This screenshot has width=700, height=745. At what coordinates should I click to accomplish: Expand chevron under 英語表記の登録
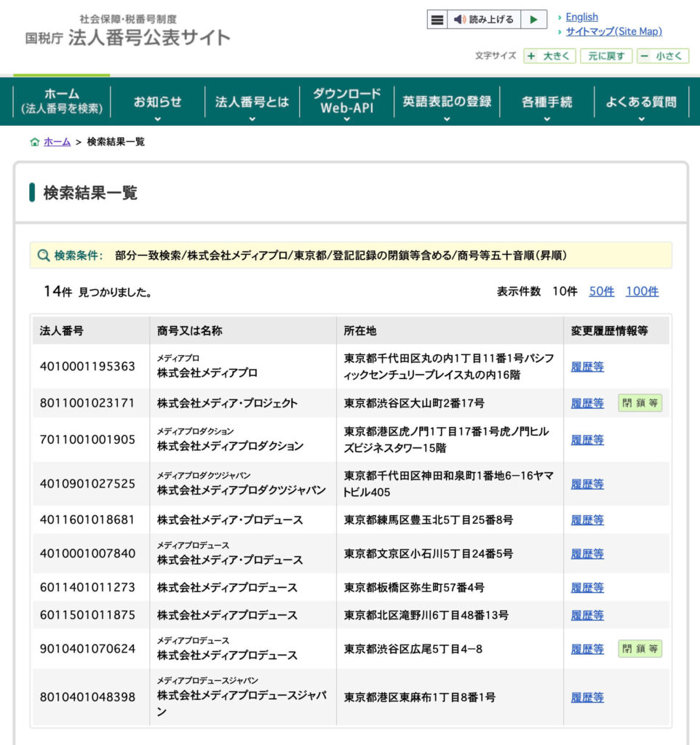447,119
